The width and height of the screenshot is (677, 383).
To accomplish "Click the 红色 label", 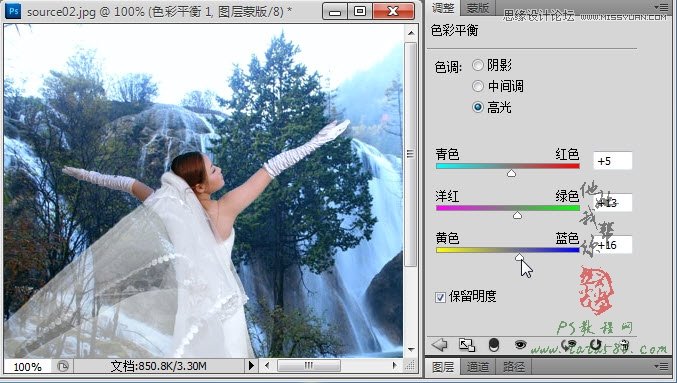I will point(567,154).
